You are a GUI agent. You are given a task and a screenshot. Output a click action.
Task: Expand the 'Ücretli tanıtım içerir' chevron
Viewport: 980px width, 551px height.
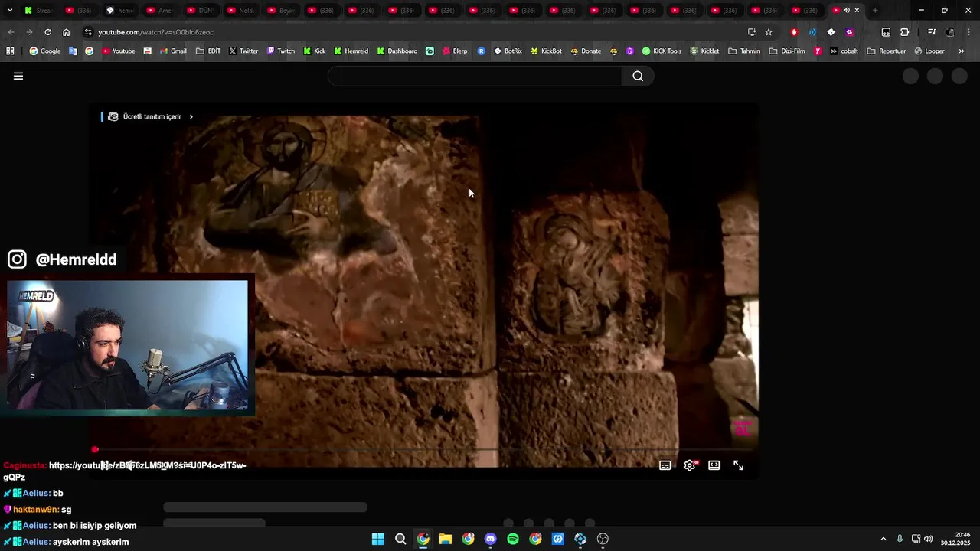(191, 117)
